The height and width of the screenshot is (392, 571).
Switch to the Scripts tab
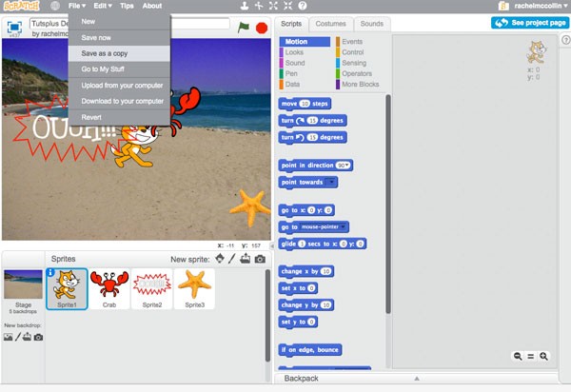pyautogui.click(x=291, y=24)
